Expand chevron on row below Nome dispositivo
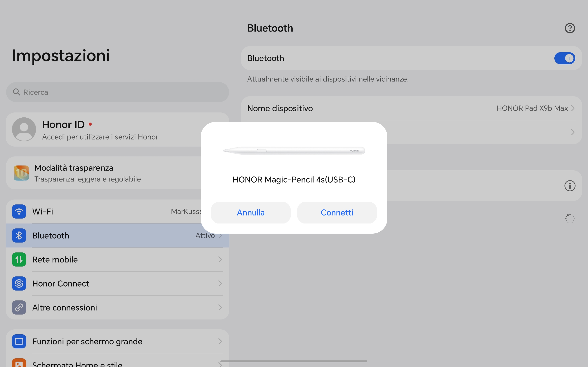 [x=573, y=132]
